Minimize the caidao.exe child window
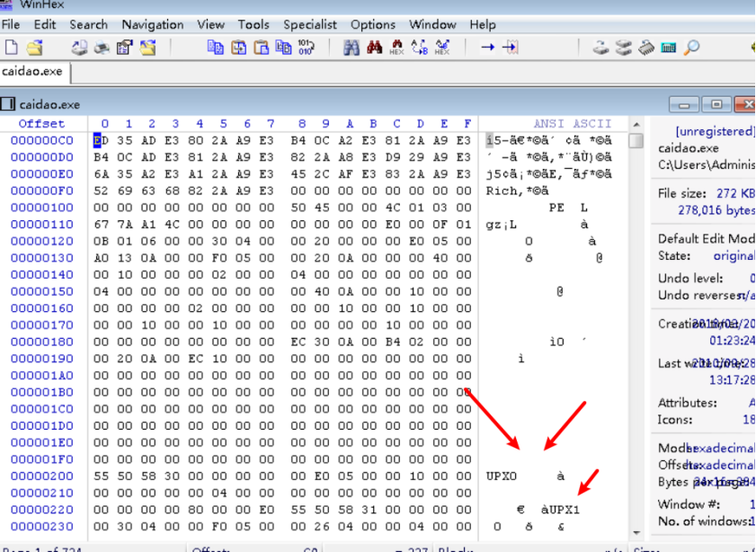 tap(684, 104)
